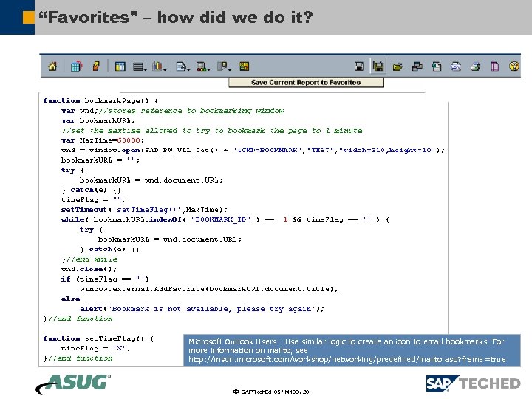The image size is (532, 399).
Task: Click the Save Current Report to Favorites tooltip
Action: tap(306, 83)
